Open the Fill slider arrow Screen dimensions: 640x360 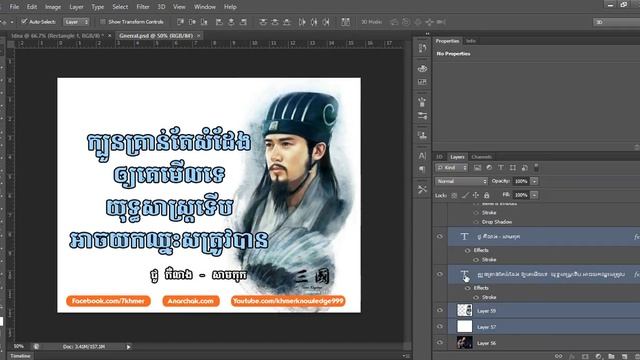534,195
